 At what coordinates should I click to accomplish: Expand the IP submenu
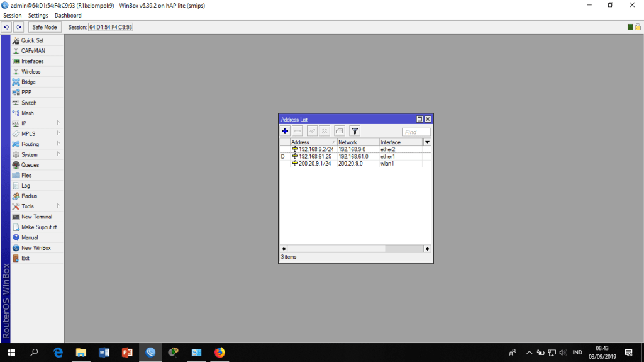(x=24, y=123)
